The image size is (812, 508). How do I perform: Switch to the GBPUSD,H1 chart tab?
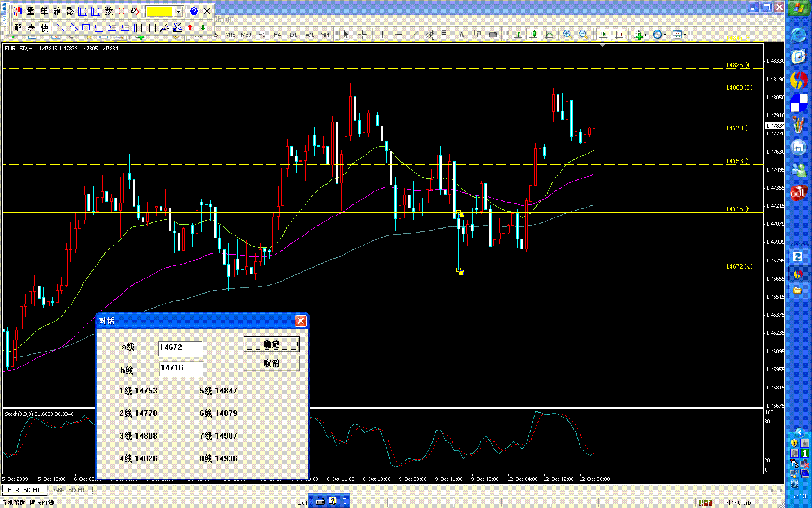click(69, 490)
